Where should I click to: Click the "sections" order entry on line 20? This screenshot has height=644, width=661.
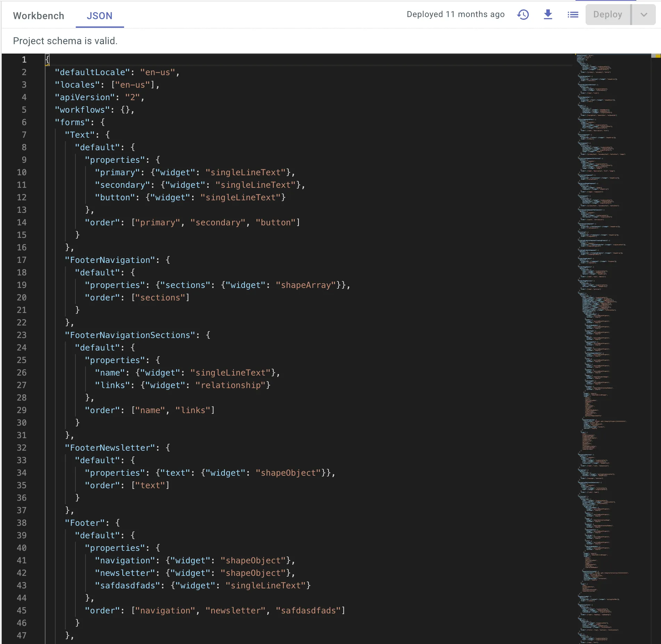pos(160,298)
